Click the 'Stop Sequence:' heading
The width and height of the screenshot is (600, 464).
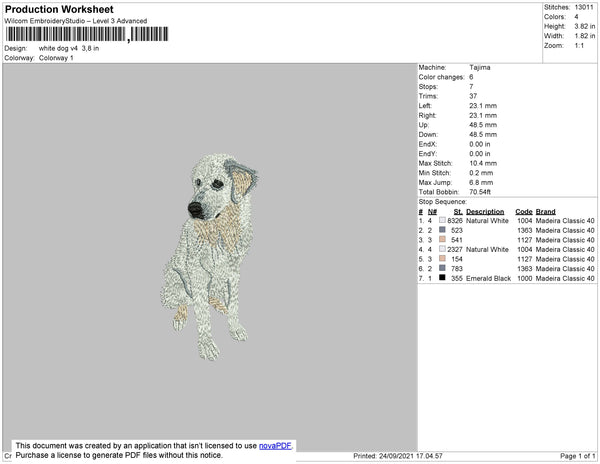pos(443,202)
